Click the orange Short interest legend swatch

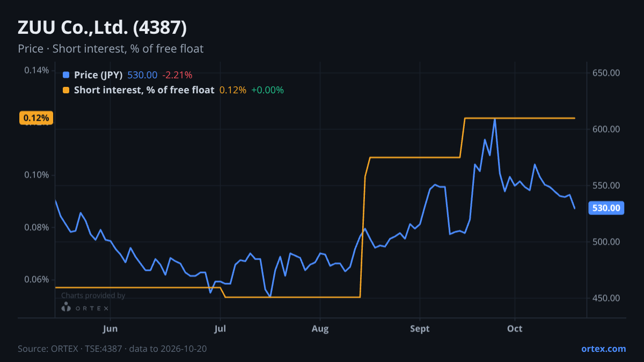tap(66, 90)
